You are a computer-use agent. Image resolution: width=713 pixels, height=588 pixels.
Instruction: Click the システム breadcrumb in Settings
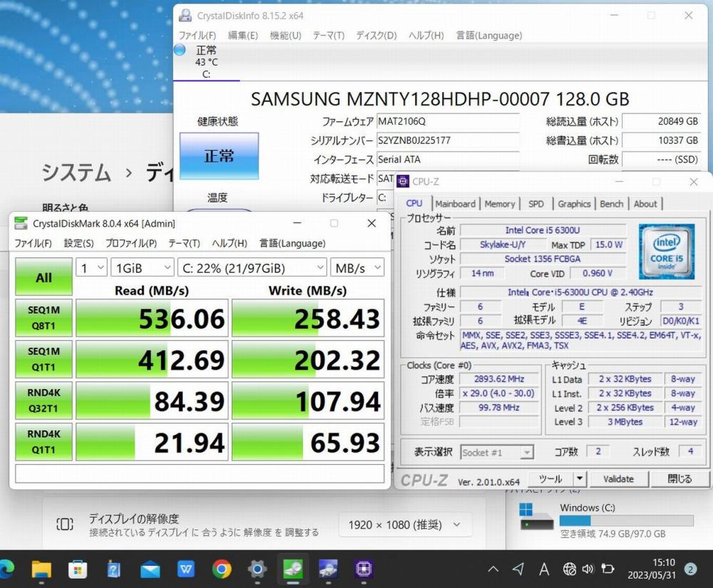point(76,172)
